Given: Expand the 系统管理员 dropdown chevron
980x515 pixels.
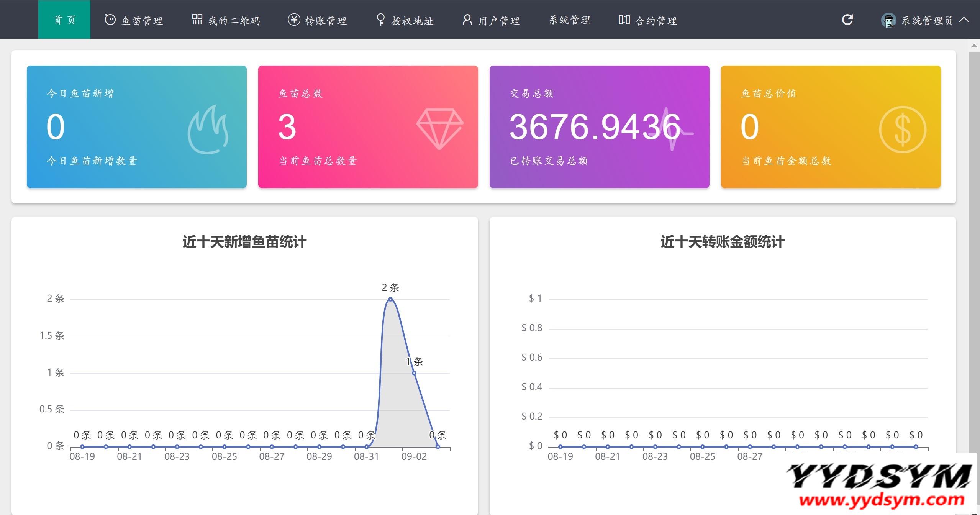Looking at the screenshot, I should [x=964, y=20].
